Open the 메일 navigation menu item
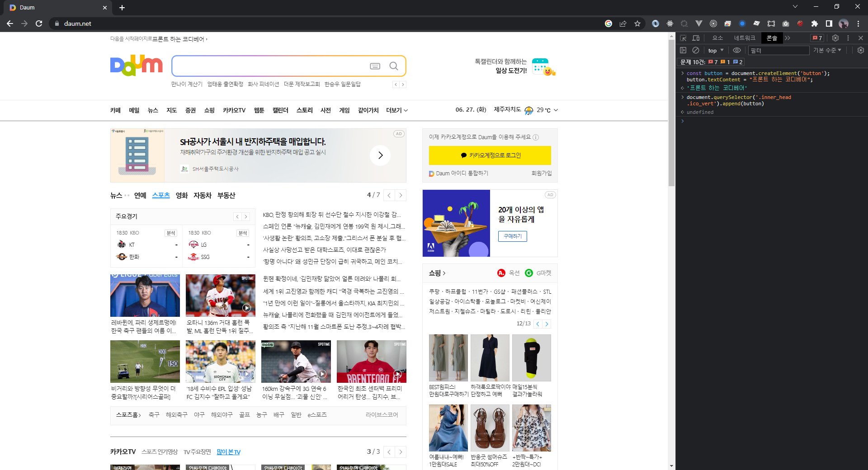868x470 pixels. point(134,110)
